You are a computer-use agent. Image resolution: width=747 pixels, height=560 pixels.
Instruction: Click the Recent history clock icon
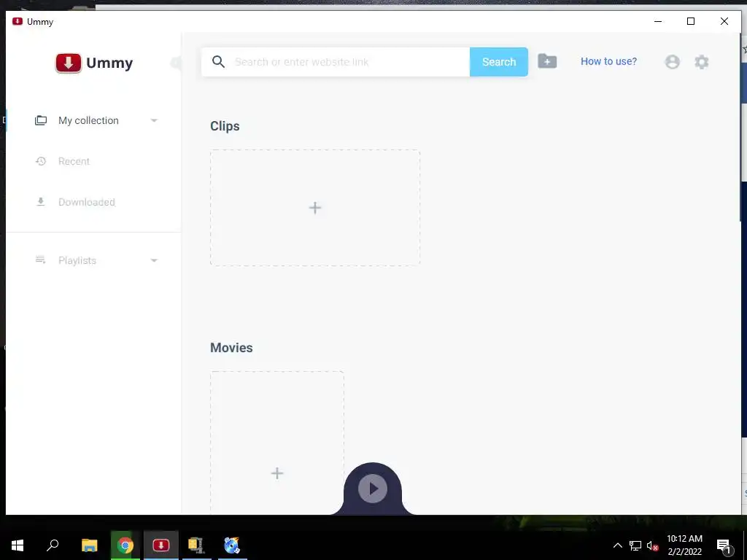pyautogui.click(x=41, y=161)
